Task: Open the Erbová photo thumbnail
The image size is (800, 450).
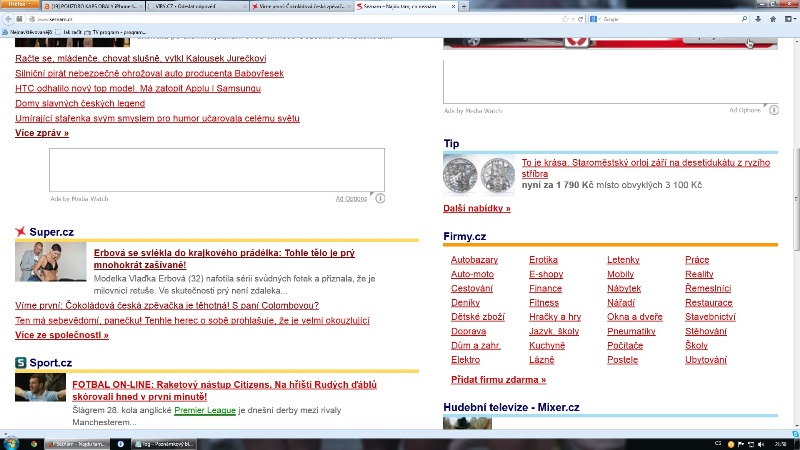Action: 51,262
